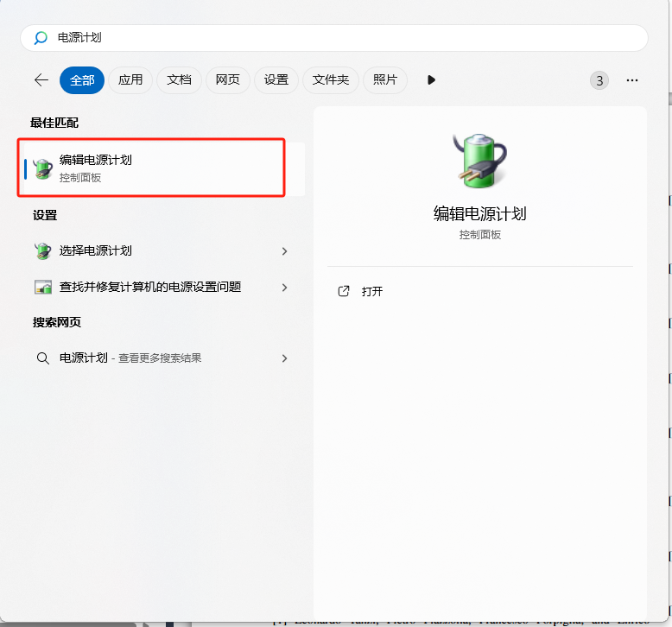Click troubleshooter icon beside 查找并修复计算机的电源设置问题
This screenshot has width=672, height=627.
click(x=43, y=287)
